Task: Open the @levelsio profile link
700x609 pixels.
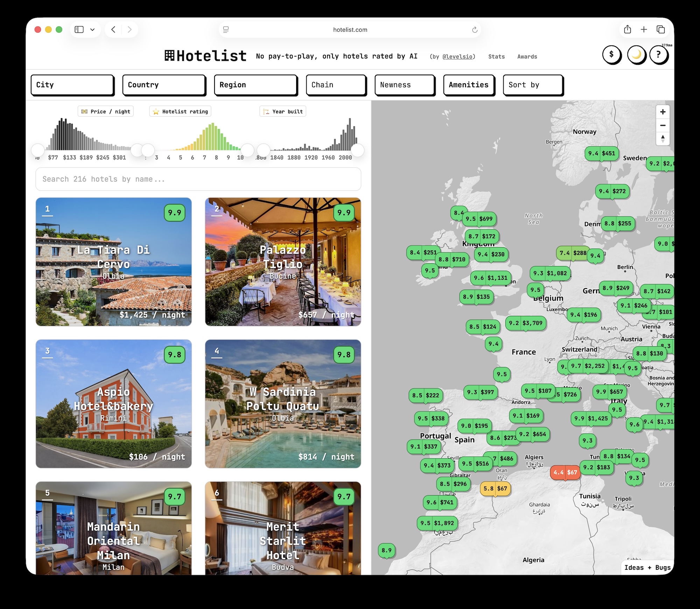Action: (458, 57)
